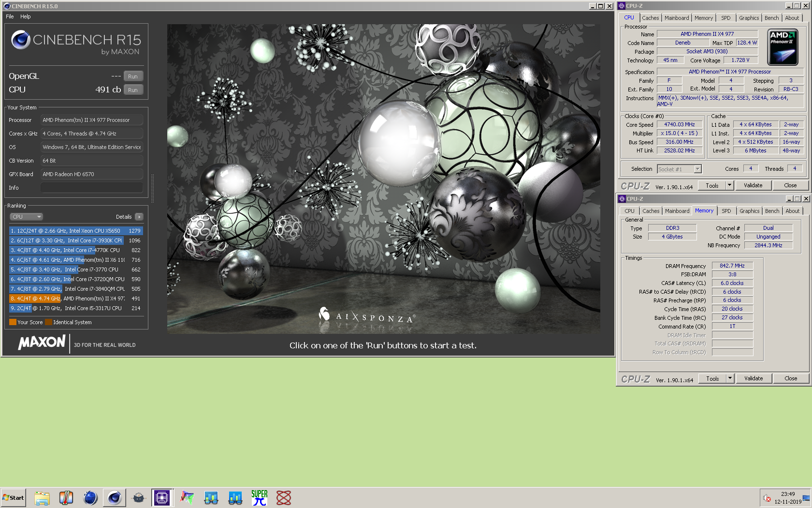Click the orange Your Score legend swatch
The height and width of the screenshot is (508, 812).
pos(13,322)
